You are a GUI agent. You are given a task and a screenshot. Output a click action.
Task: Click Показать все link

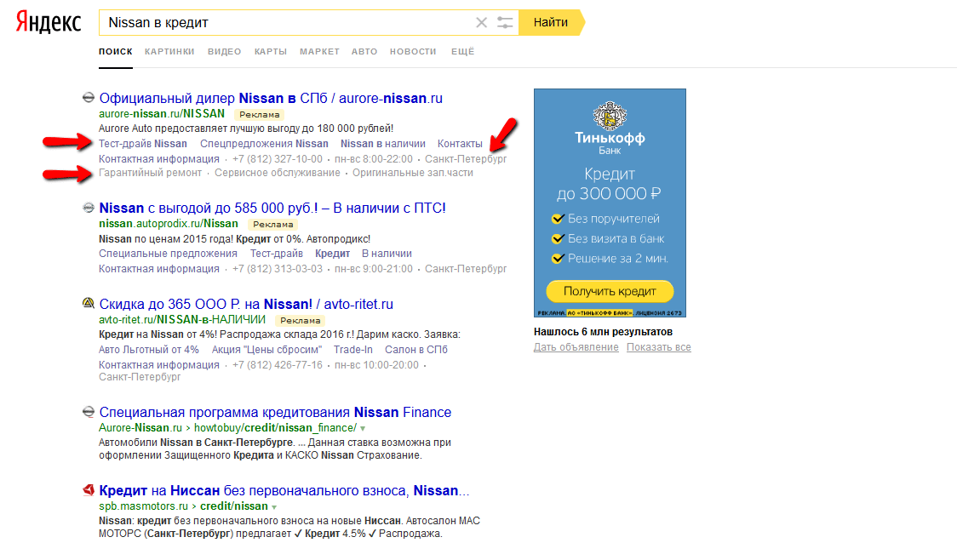659,347
